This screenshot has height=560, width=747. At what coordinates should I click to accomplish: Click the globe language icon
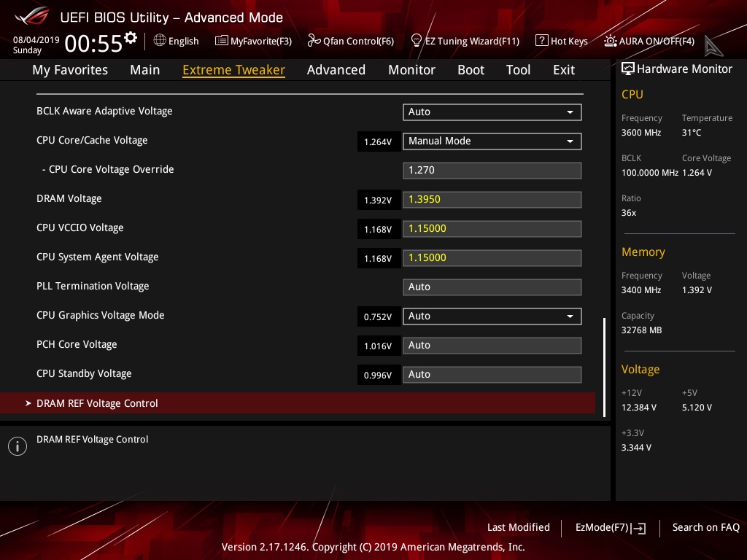point(160,41)
